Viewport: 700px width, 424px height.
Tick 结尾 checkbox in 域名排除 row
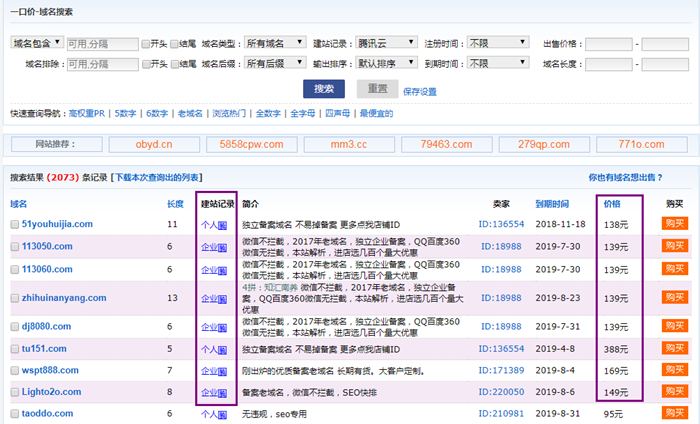tap(175, 64)
